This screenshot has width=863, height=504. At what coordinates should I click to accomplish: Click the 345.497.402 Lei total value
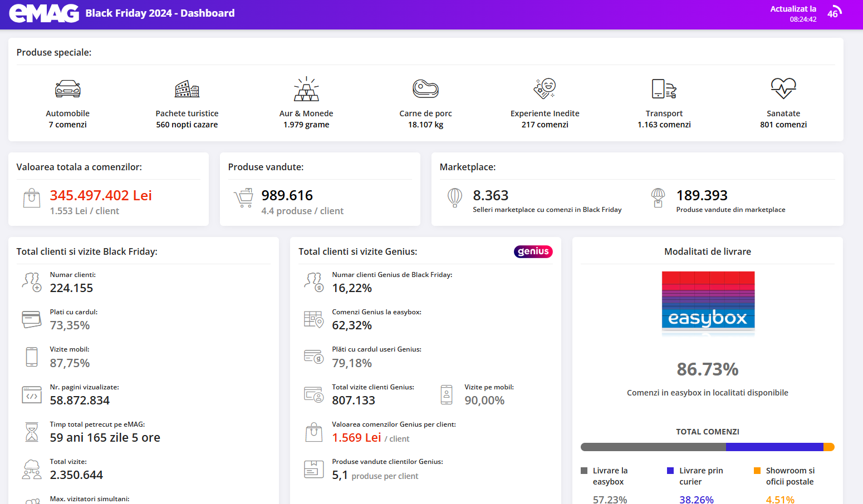coord(101,195)
